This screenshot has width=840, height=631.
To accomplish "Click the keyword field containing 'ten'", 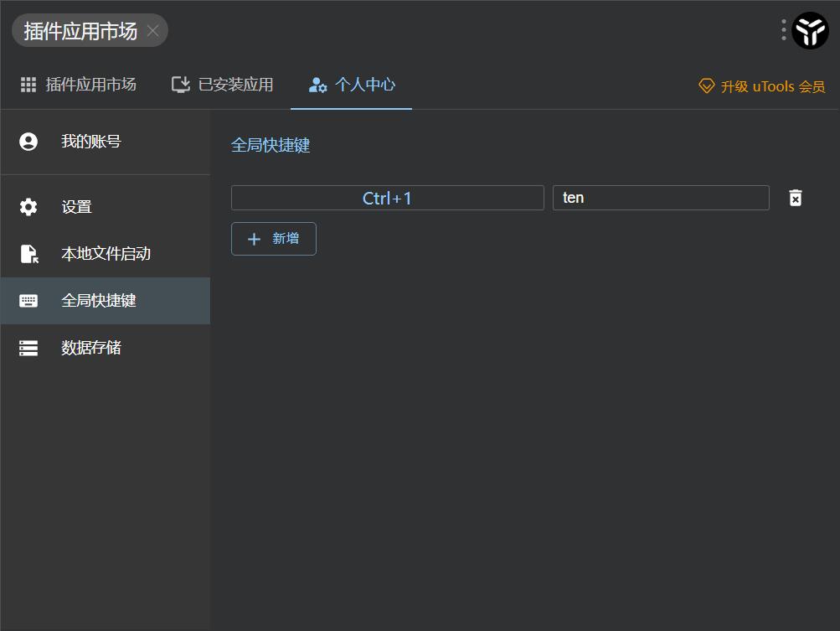I will (x=661, y=198).
